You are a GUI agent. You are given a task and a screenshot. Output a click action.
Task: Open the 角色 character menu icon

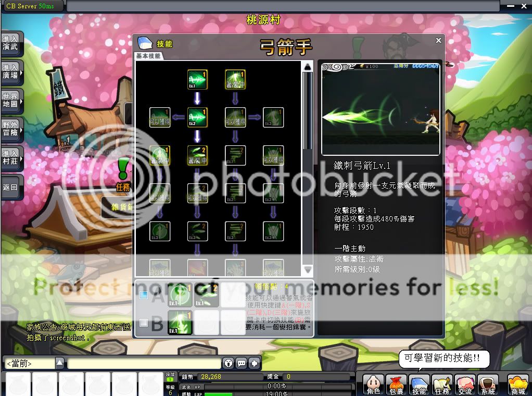tap(373, 385)
